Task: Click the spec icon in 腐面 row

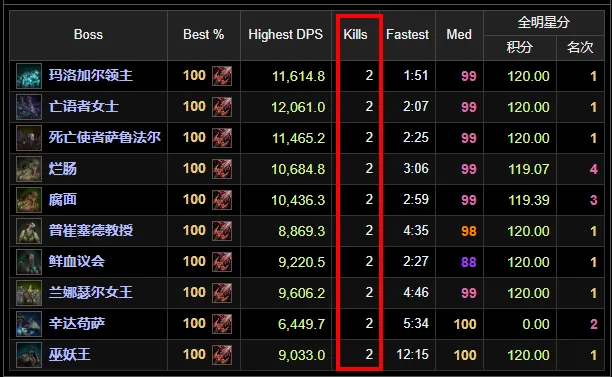Action: [x=222, y=200]
